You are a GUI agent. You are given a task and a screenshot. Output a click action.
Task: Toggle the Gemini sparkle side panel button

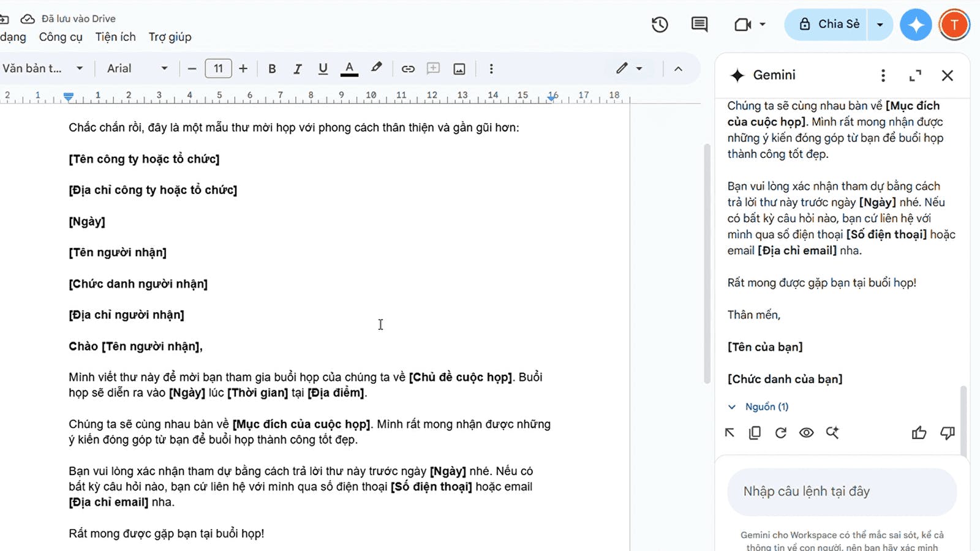916,24
